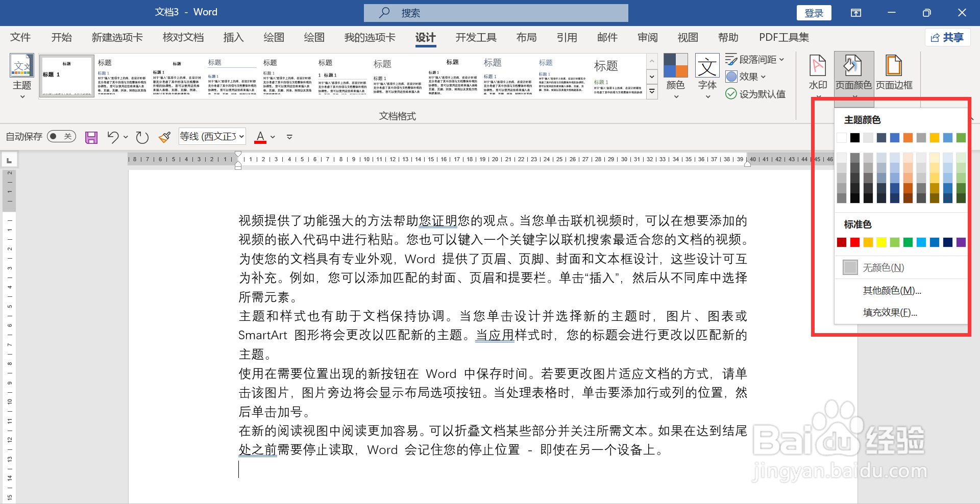This screenshot has height=504, width=980.
Task: Open Customize Quick Access Toolbar dropdown
Action: 289,137
